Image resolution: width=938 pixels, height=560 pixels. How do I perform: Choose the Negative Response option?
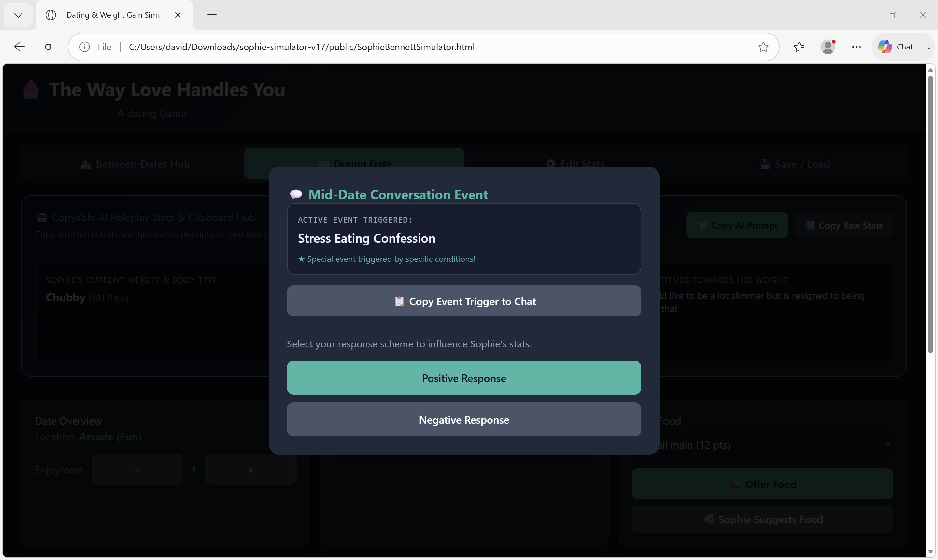pyautogui.click(x=463, y=419)
